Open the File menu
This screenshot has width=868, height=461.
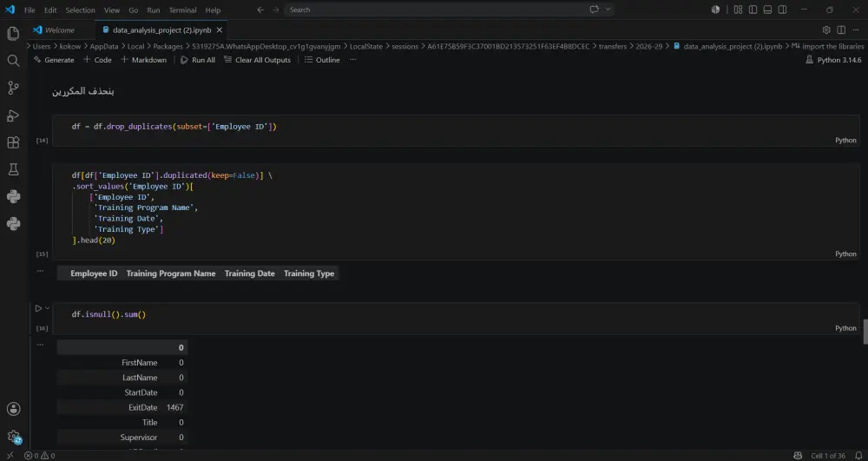click(30, 10)
